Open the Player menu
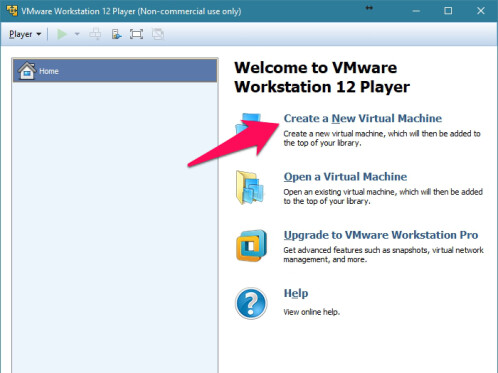The height and width of the screenshot is (373, 498). [x=25, y=34]
